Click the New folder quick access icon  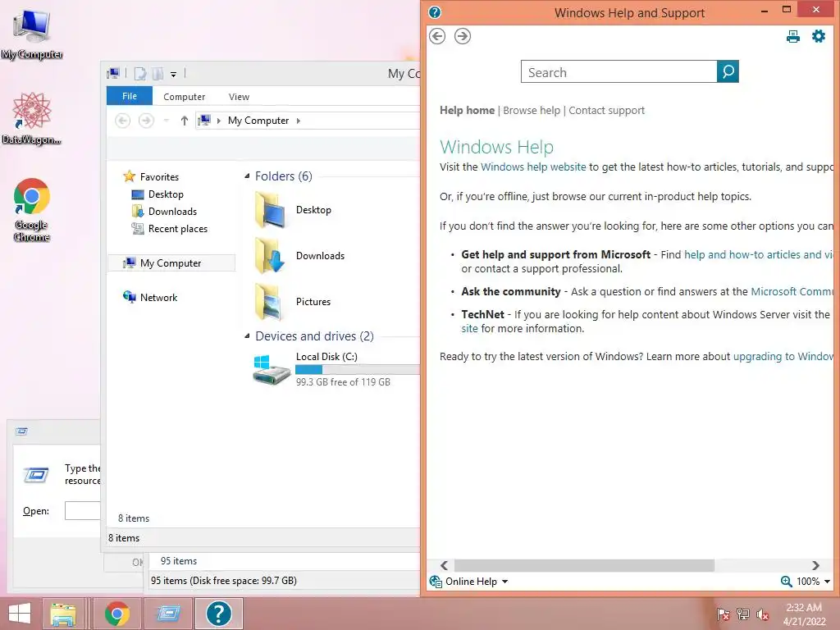click(x=157, y=73)
